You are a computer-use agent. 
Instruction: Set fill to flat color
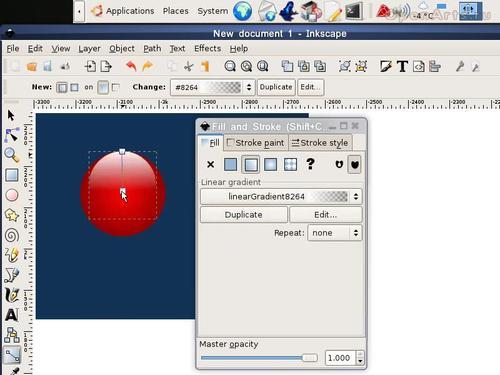tap(230, 164)
